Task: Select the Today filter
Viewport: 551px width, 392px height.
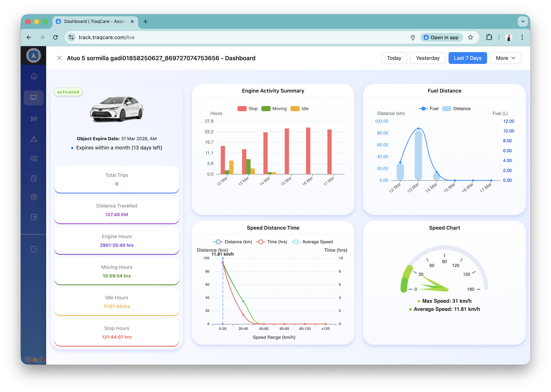Action: point(394,58)
